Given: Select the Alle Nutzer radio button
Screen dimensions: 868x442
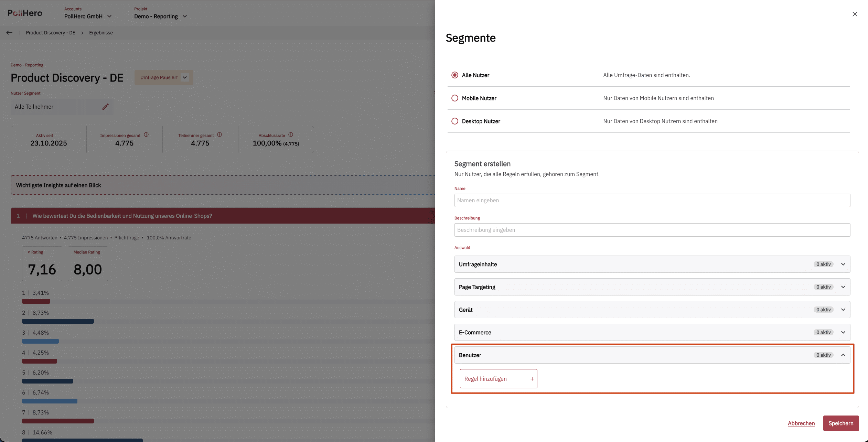Looking at the screenshot, I should tap(455, 75).
